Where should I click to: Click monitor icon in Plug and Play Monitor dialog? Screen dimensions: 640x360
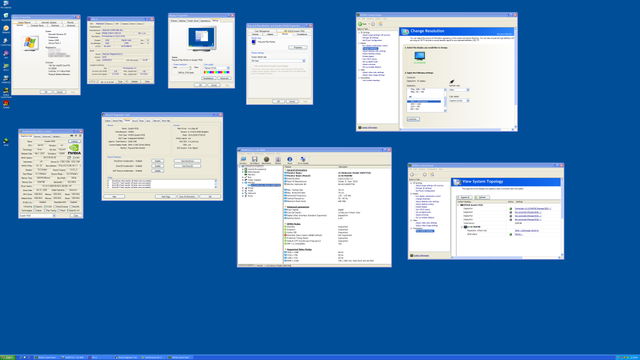pyautogui.click(x=253, y=42)
